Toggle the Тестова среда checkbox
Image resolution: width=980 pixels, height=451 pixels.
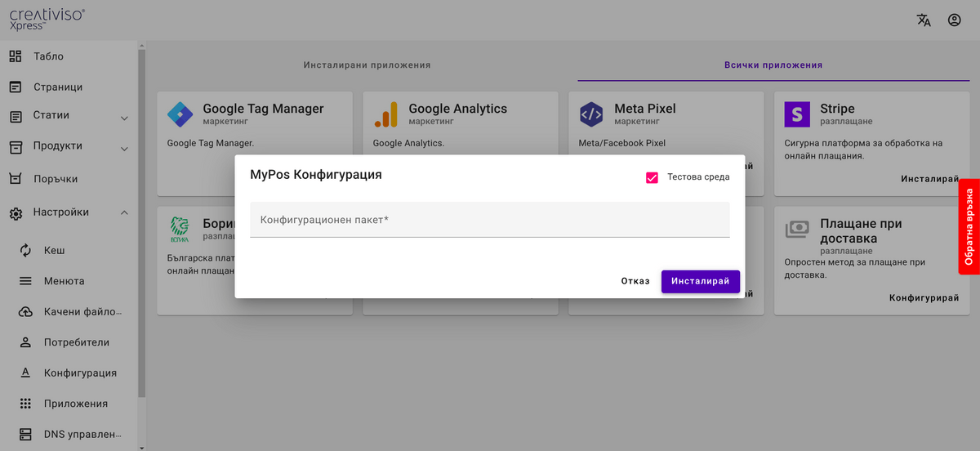pyautogui.click(x=652, y=177)
